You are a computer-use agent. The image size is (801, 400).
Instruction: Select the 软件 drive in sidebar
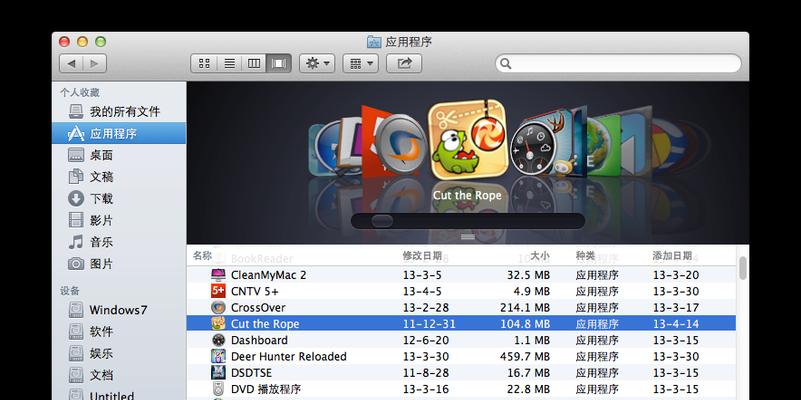coord(119,331)
